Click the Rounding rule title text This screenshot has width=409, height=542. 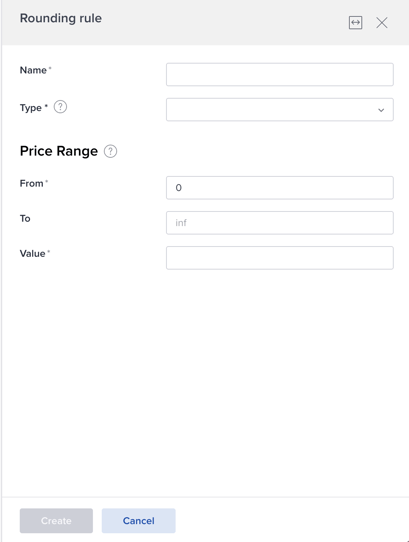(x=61, y=18)
